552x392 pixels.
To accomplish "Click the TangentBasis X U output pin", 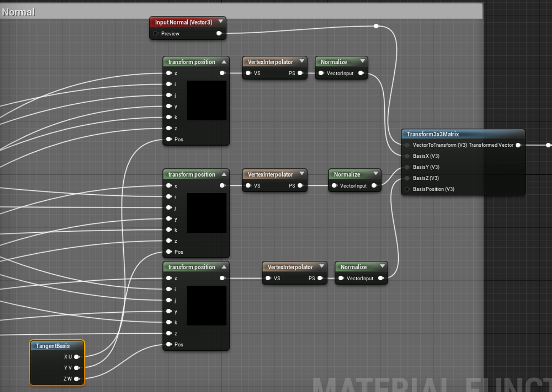I will coord(77,357).
